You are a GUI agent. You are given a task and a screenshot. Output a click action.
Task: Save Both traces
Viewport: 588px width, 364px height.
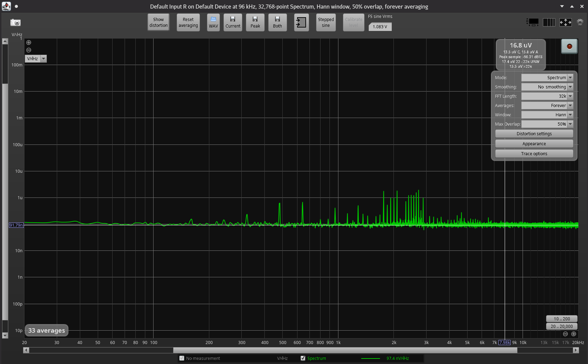click(x=277, y=22)
